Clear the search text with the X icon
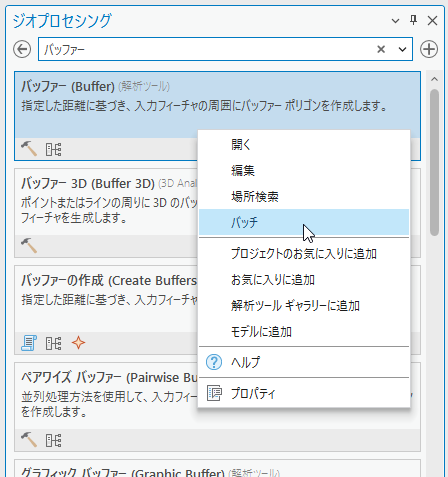Image resolution: width=448 pixels, height=477 pixels. click(x=381, y=49)
